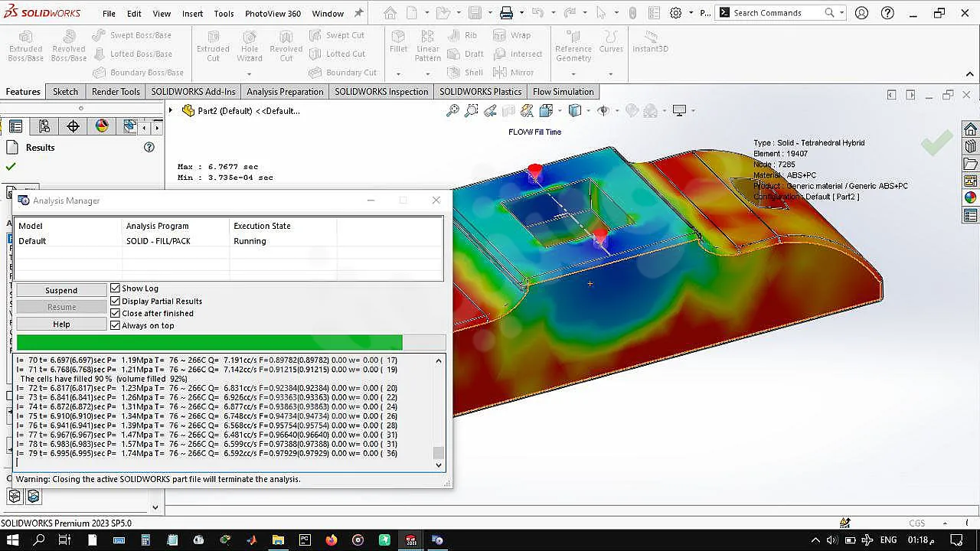Select the FeatureManager design tree tab icon
980x551 pixels.
(15, 127)
